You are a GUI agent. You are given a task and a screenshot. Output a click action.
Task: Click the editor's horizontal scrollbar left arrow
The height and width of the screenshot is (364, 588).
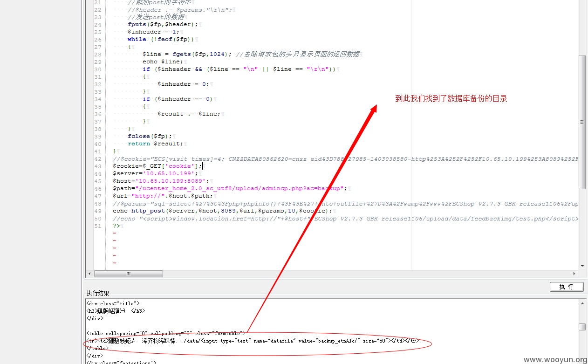89,274
